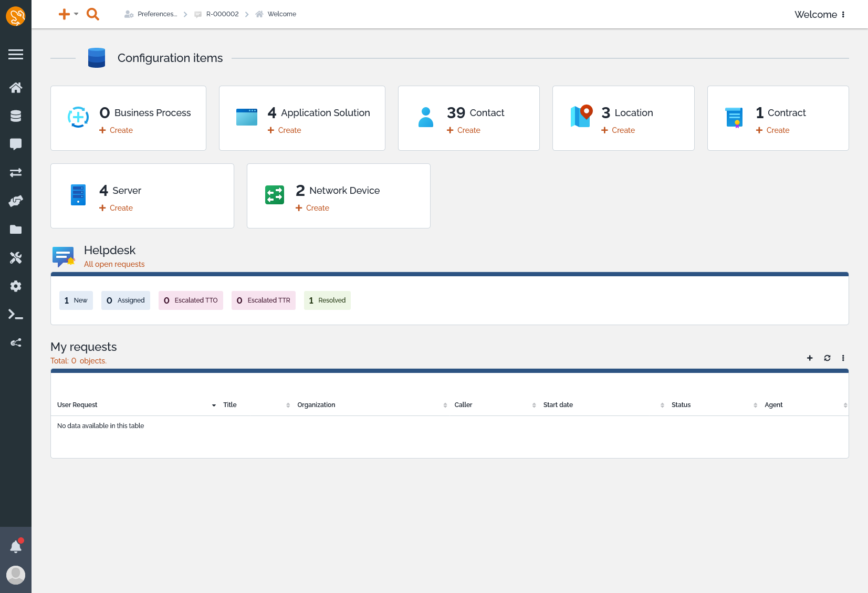Open the global search magnifier icon
The width and height of the screenshot is (868, 593).
click(x=93, y=14)
